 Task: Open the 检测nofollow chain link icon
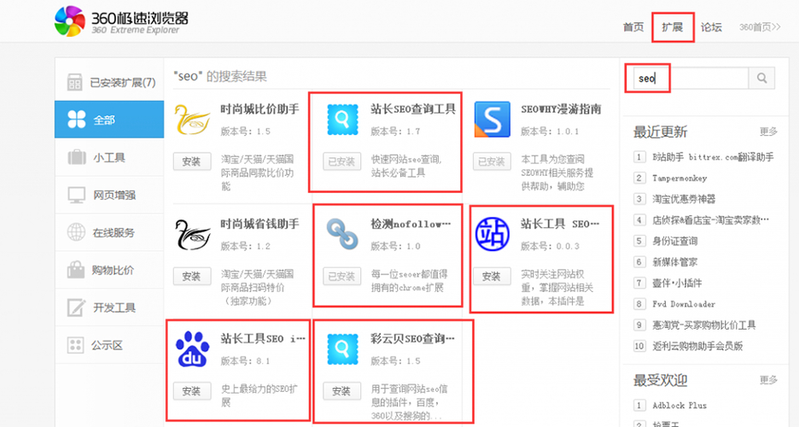[342, 234]
